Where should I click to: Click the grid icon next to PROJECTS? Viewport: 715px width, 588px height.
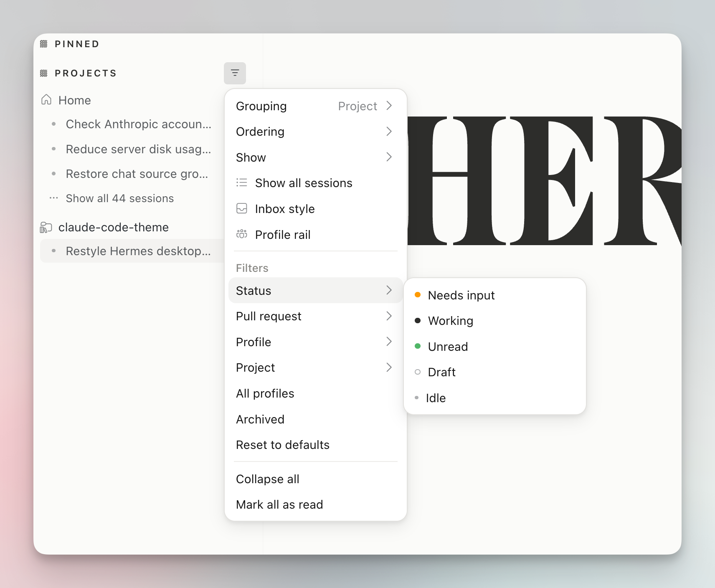click(x=44, y=73)
